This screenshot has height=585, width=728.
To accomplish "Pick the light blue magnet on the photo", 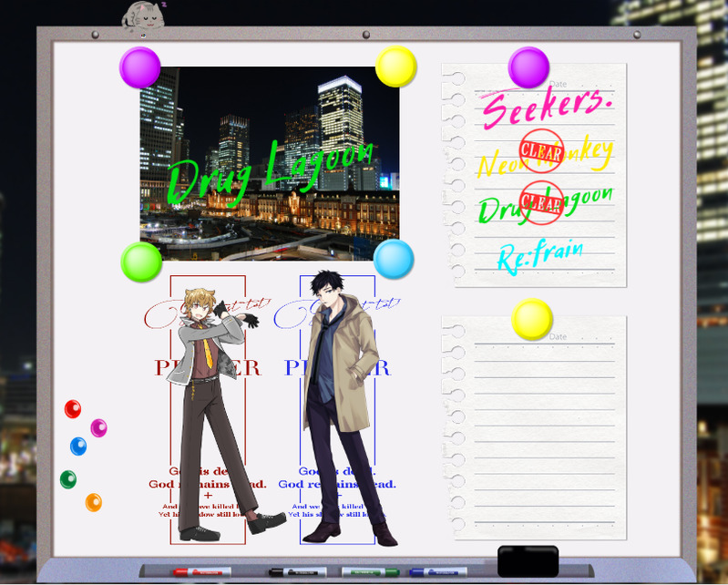I will [x=394, y=259].
